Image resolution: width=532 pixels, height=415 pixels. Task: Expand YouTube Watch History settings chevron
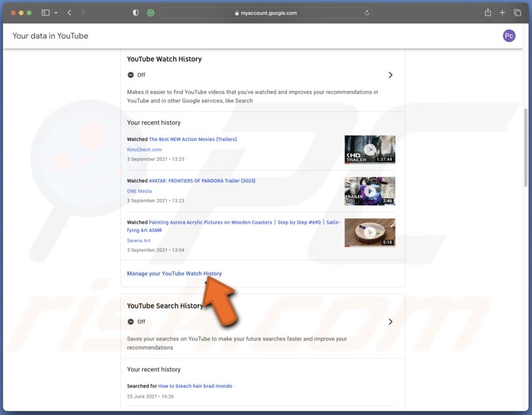pyautogui.click(x=391, y=75)
